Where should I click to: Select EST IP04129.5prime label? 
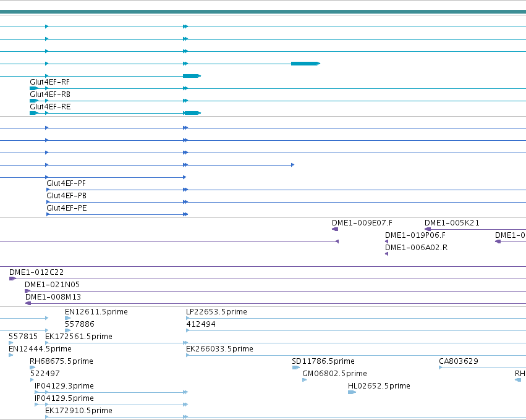pos(64,398)
